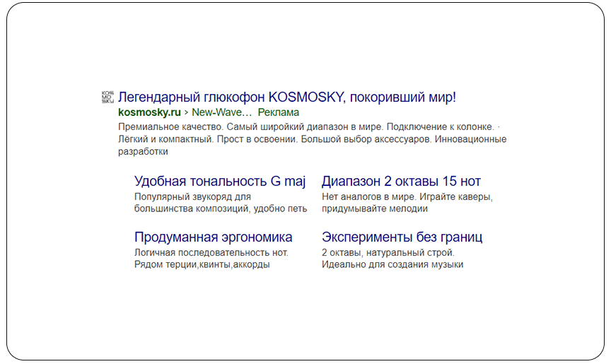Click text 'Нет аналогов в мире. Играйте каверы,'

(407, 196)
